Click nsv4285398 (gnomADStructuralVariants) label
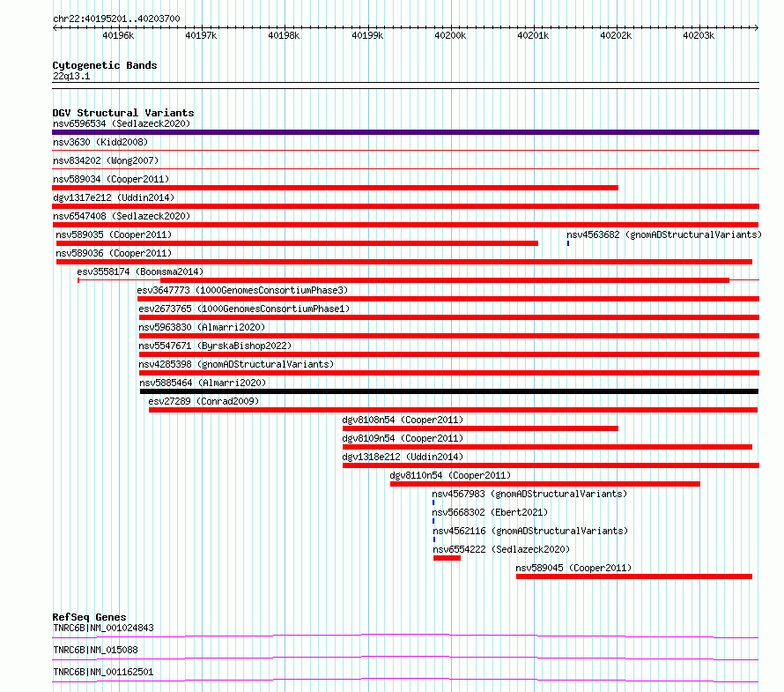Image resolution: width=784 pixels, height=692 pixels. coord(236,364)
